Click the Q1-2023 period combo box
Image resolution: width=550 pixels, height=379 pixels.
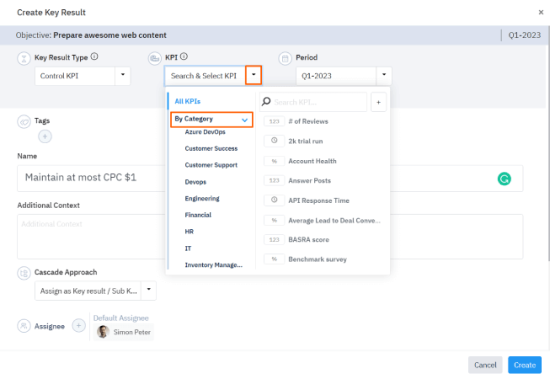pos(344,76)
